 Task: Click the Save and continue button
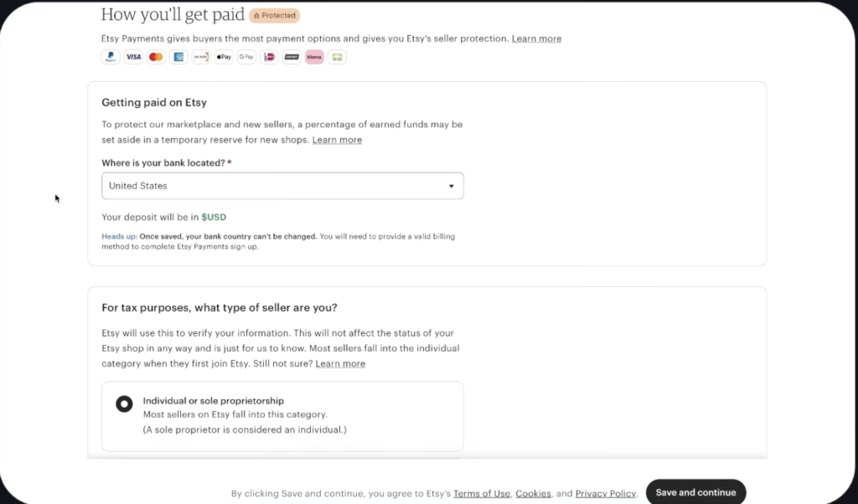[696, 492]
